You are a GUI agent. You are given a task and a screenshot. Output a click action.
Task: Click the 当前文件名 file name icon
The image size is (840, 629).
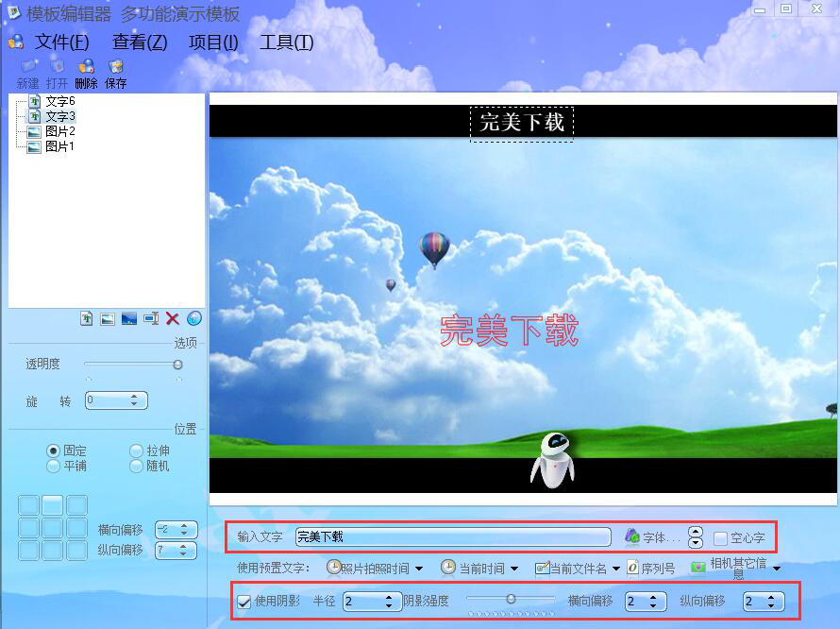(542, 568)
